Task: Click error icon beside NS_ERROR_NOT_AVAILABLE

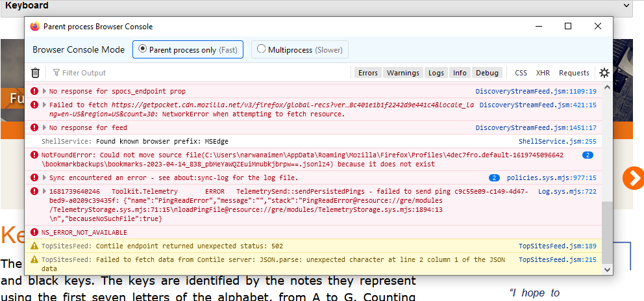Action: [x=34, y=232]
